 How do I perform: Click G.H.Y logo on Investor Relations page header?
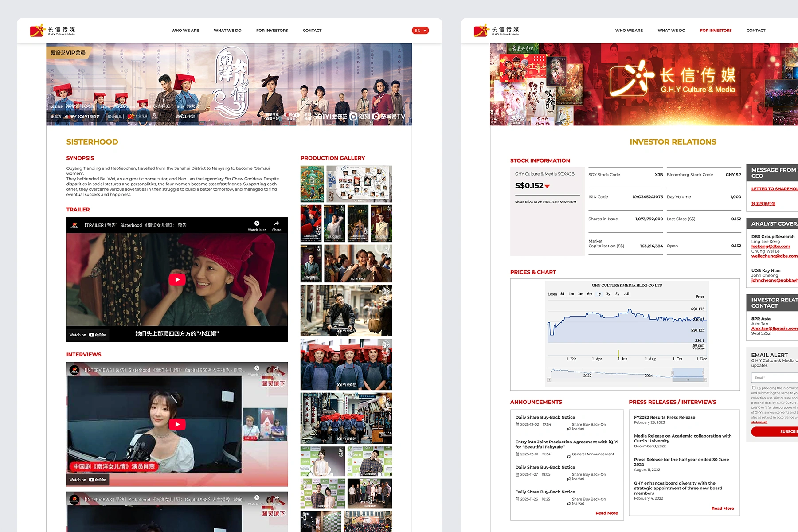coord(497,30)
